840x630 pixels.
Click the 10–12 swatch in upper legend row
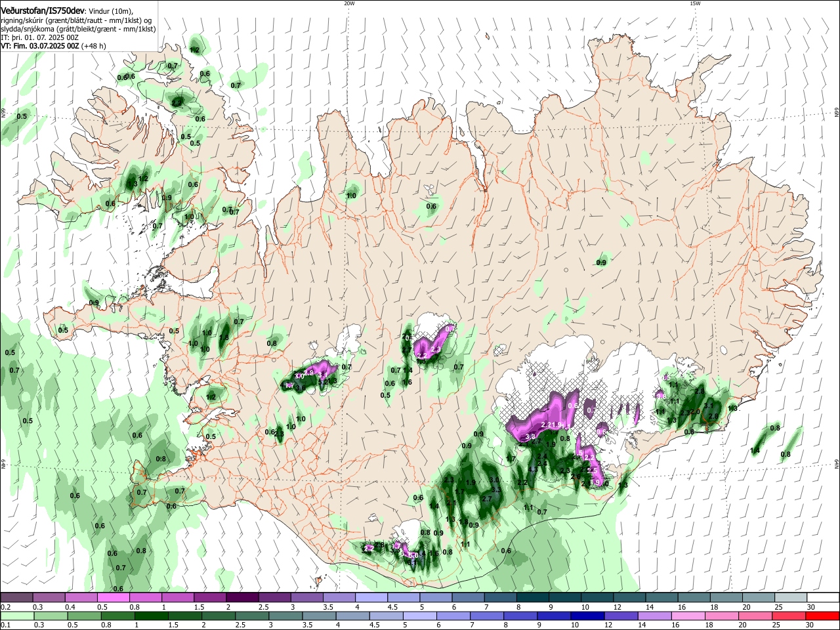[597, 597]
